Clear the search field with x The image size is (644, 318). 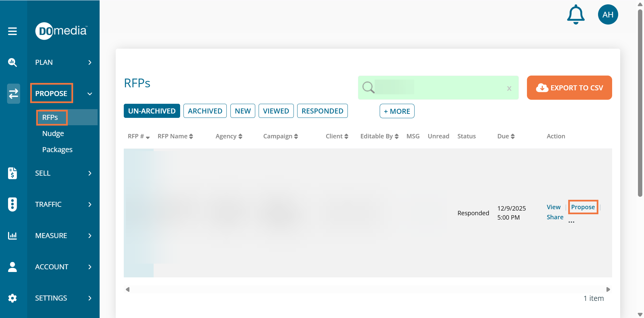(x=509, y=88)
